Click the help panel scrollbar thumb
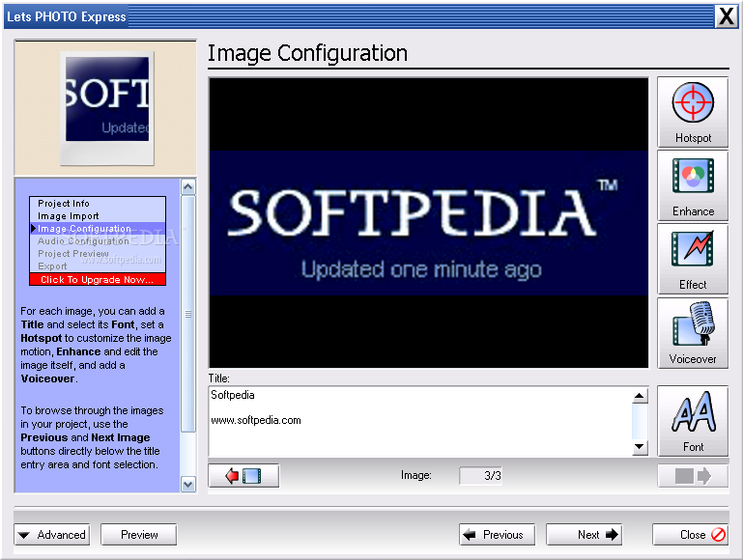Screen dimensions: 743x560 coord(188,314)
